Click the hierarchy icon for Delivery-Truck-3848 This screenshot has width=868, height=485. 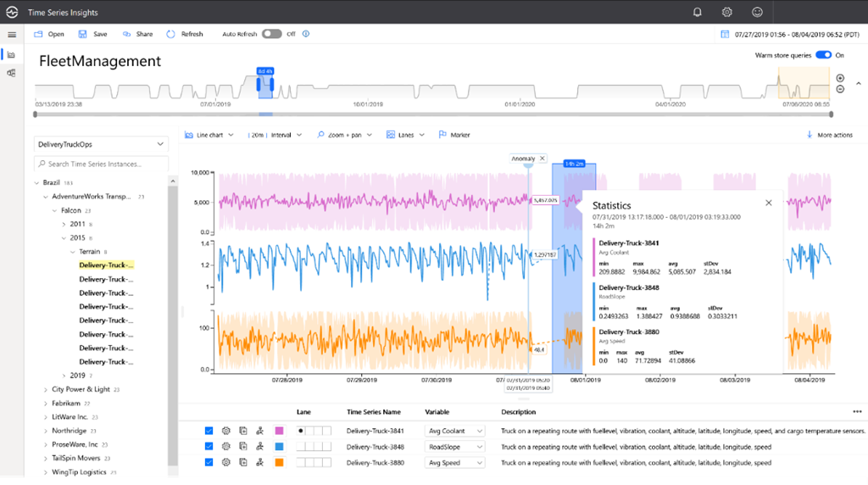tap(259, 446)
